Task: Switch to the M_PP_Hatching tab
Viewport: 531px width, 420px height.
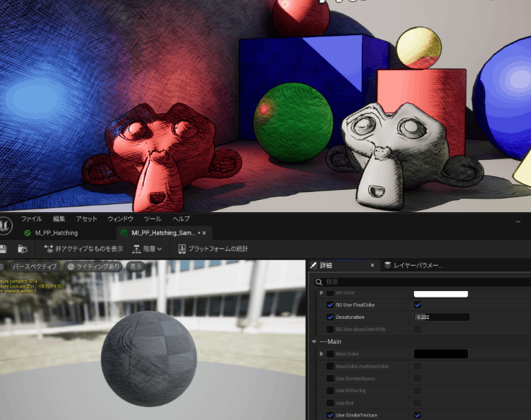Action: pyautogui.click(x=57, y=233)
